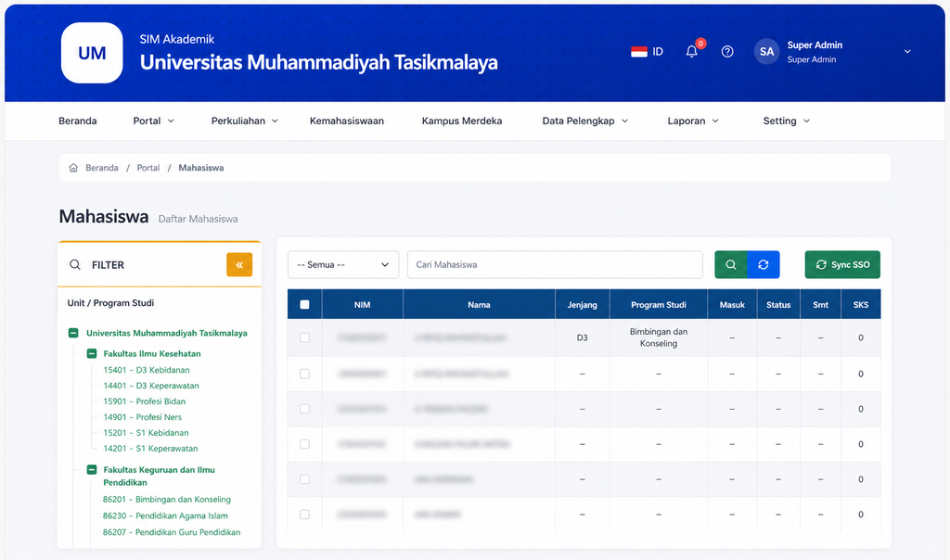Go to Beranda in the main menu
This screenshot has height=560, width=950.
pos(78,121)
